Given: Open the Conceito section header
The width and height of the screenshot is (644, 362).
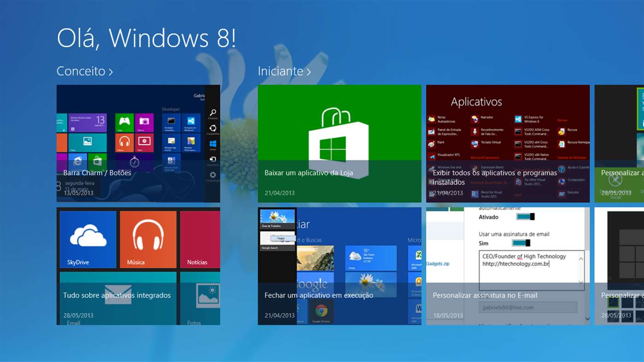Looking at the screenshot, I should coord(85,71).
